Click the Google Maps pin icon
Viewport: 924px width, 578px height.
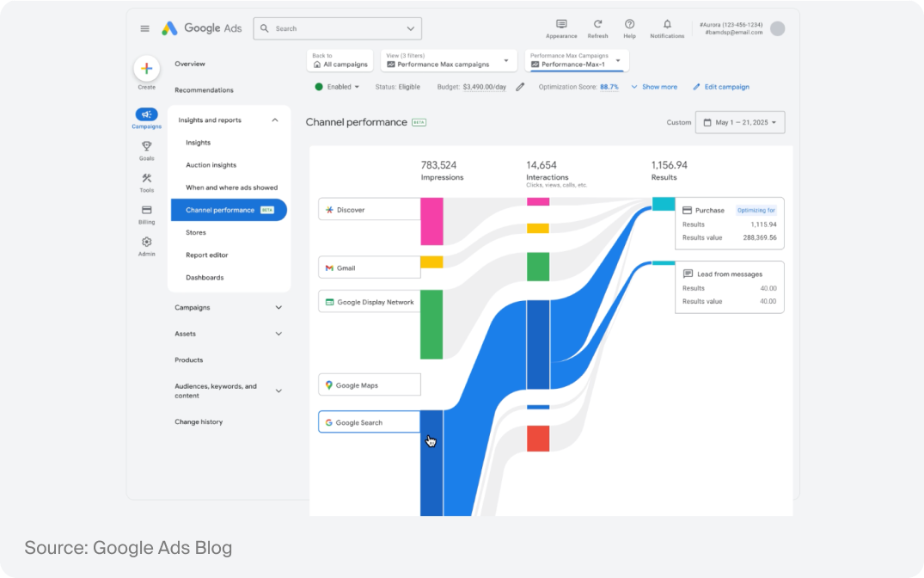pos(329,385)
